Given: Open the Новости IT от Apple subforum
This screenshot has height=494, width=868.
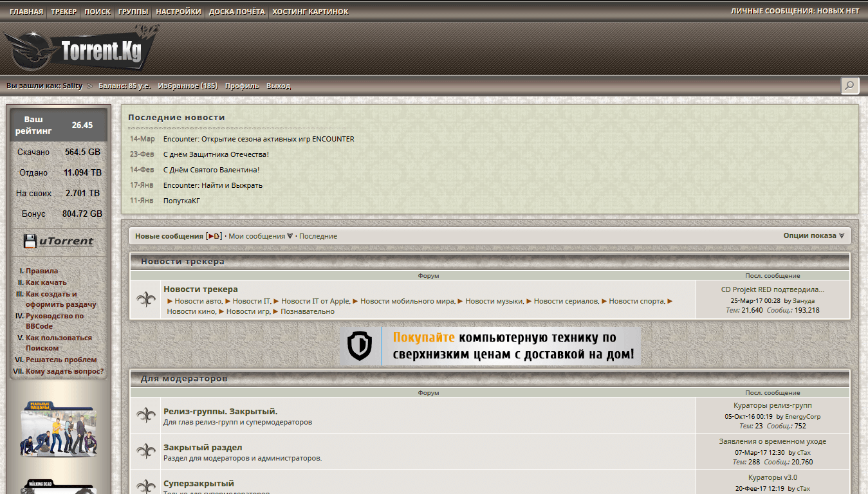Looking at the screenshot, I should [315, 301].
